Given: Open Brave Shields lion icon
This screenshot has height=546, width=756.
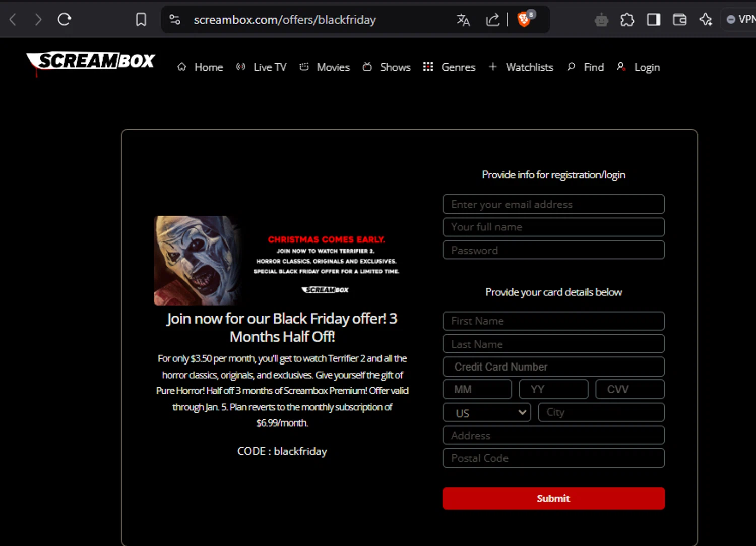Looking at the screenshot, I should pyautogui.click(x=525, y=19).
